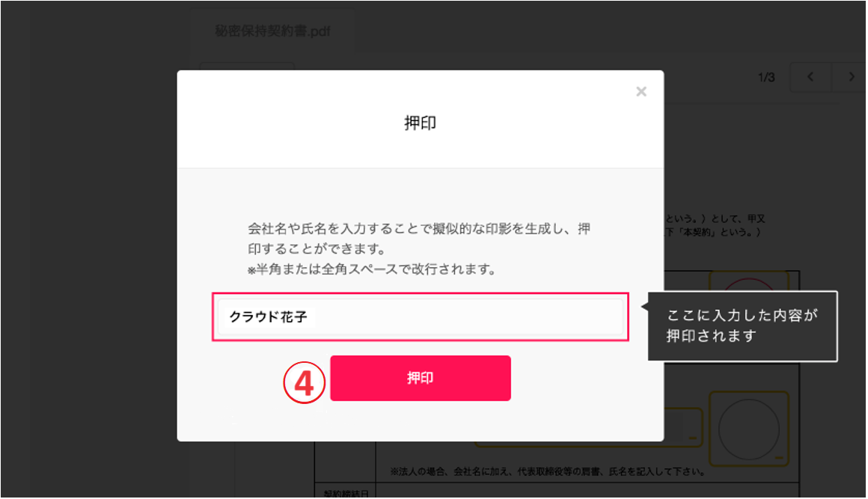Click the minus mark on the yellow text field
The image size is (868, 499).
tap(692, 438)
